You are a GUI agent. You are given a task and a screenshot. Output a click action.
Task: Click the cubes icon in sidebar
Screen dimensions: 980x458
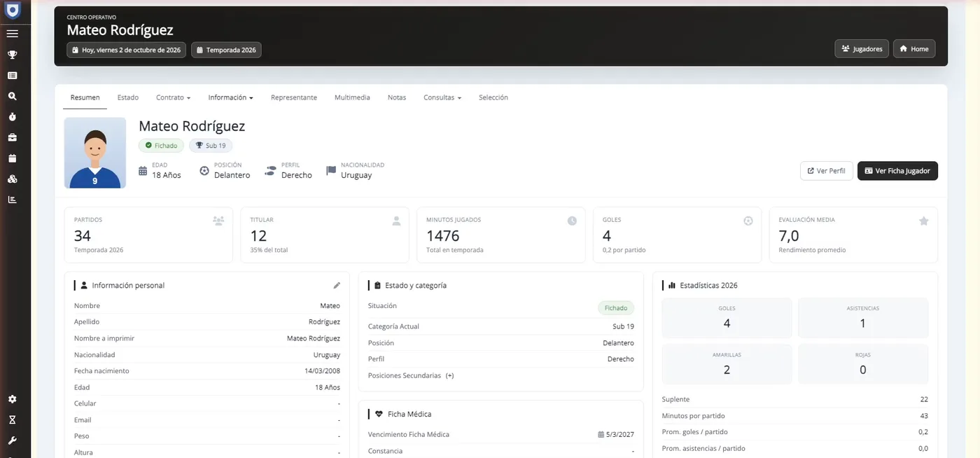tap(12, 179)
